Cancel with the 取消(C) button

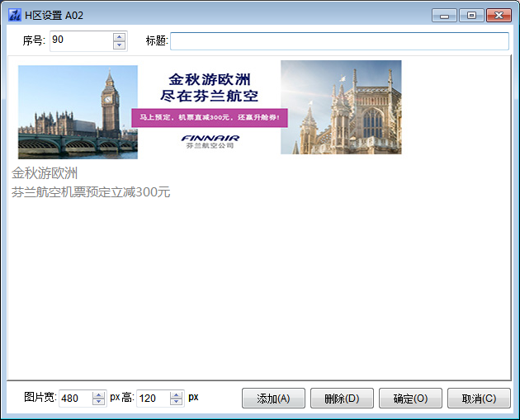point(479,398)
